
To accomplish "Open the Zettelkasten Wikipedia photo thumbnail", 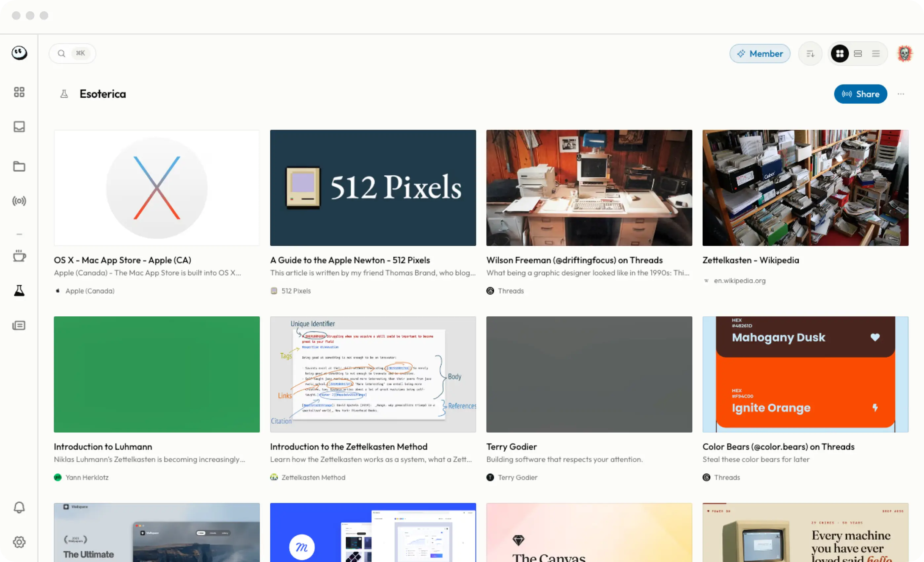I will pyautogui.click(x=805, y=188).
